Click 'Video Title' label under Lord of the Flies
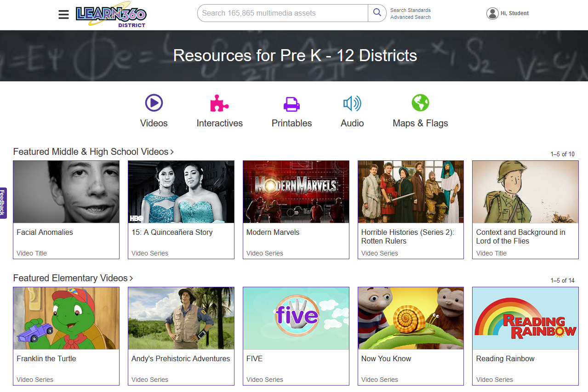588x392 pixels. (491, 253)
